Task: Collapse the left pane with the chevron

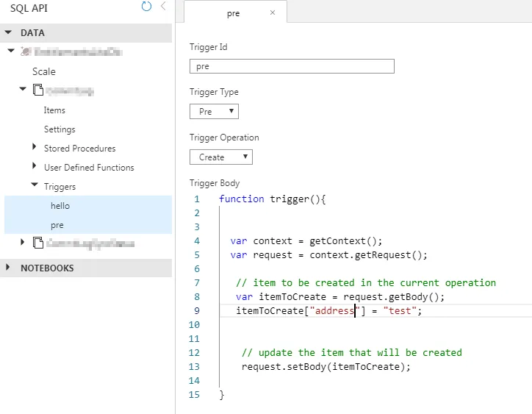Action: pyautogui.click(x=163, y=7)
